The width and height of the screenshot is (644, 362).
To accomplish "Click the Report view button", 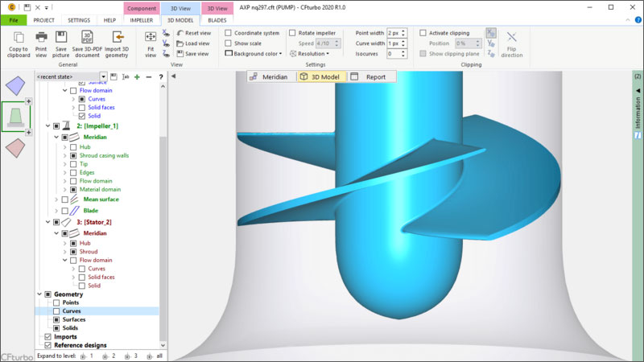I will coord(370,77).
